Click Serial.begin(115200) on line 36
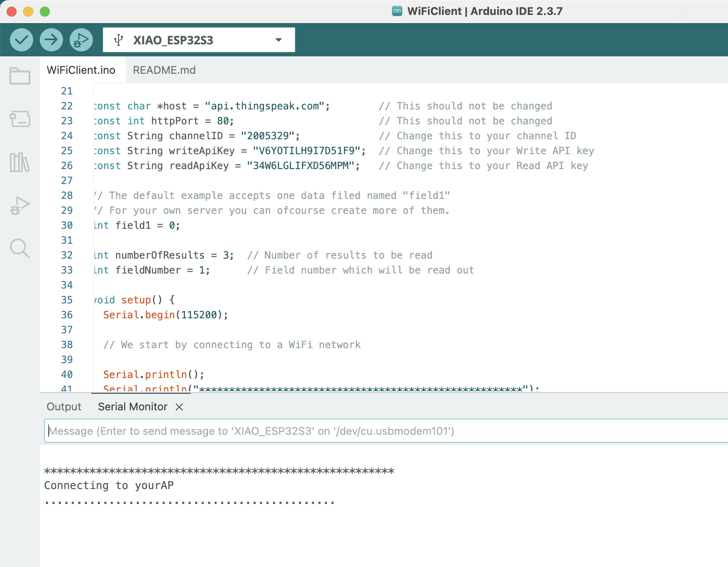Screen dimensions: 728x567 [166, 315]
